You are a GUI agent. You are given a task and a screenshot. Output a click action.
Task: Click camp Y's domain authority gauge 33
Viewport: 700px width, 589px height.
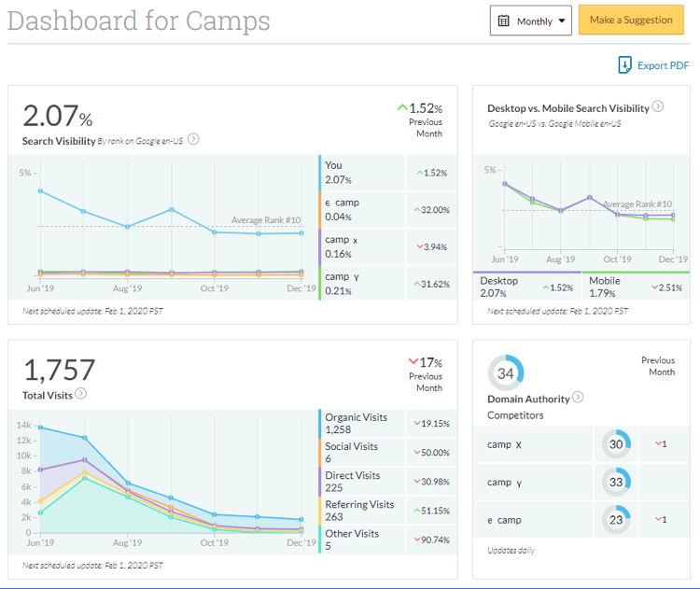(615, 483)
